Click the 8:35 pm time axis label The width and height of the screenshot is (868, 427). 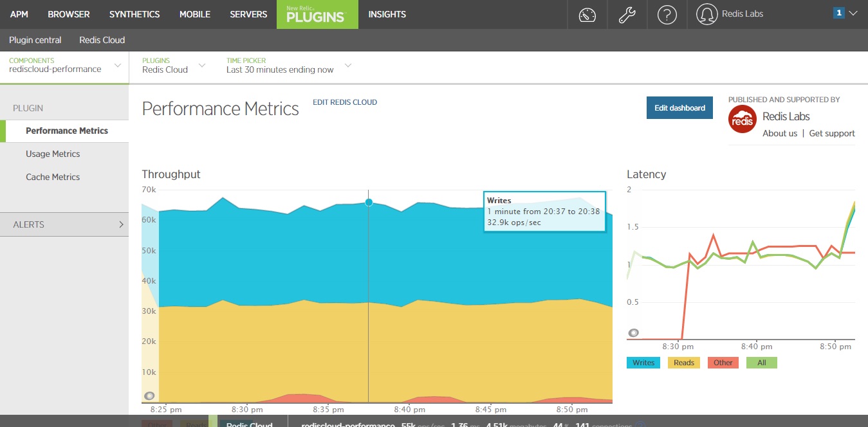(x=329, y=409)
